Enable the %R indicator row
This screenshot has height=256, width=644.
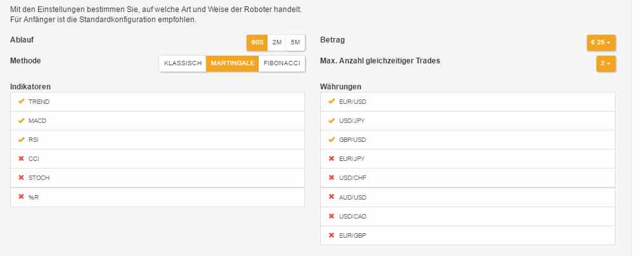(157, 197)
